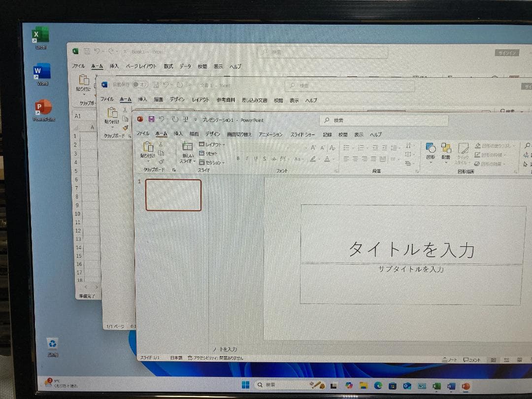Open the Layout (レイアウト) dropdown

209,143
